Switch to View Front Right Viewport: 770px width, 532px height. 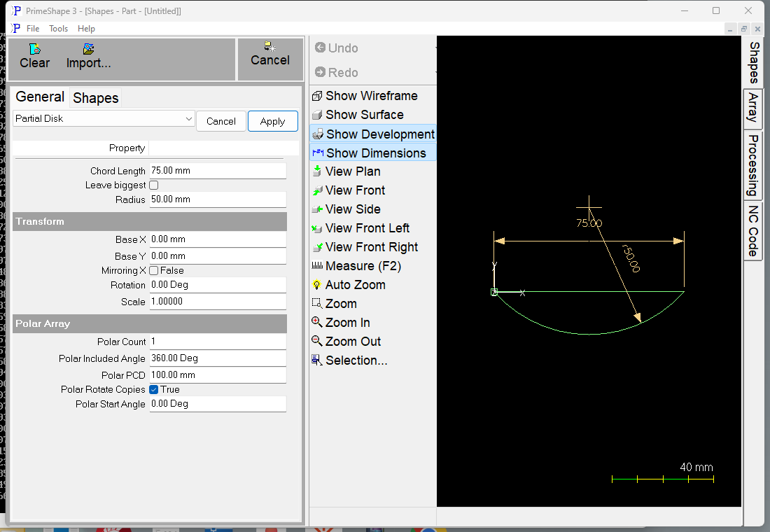365,247
